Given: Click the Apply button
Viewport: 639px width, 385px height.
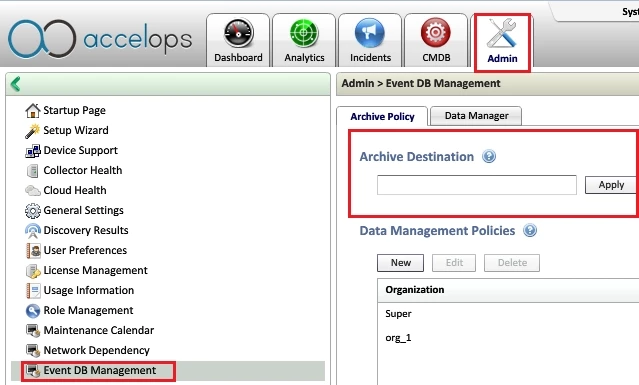Looking at the screenshot, I should (x=611, y=185).
